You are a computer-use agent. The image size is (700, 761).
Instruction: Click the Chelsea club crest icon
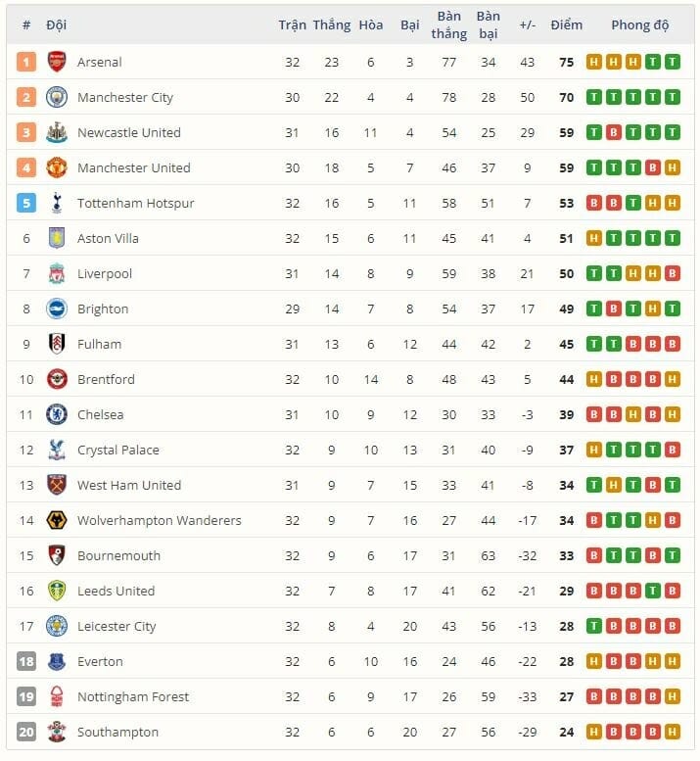pyautogui.click(x=57, y=414)
